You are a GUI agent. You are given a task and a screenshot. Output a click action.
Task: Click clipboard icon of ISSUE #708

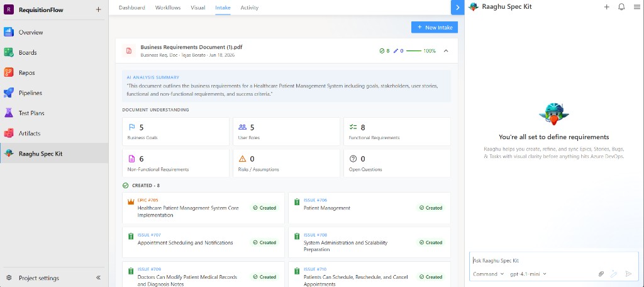point(297,237)
